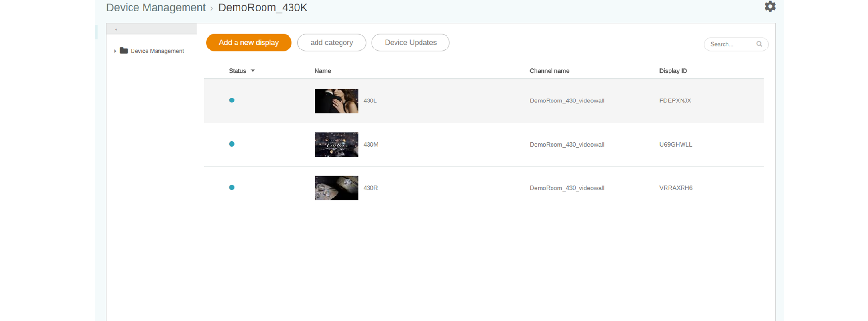Toggle the Status column sort arrow

pos(253,71)
